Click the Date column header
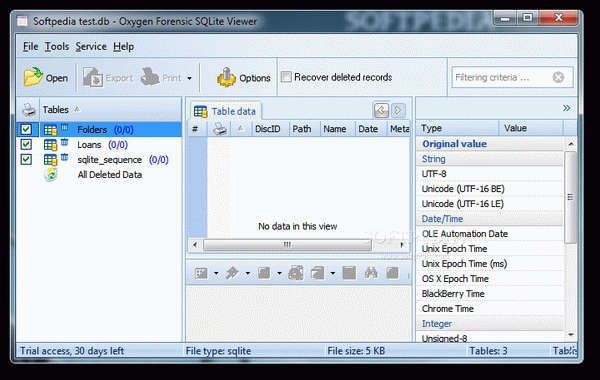Image resolution: width=600 pixels, height=380 pixels. [x=371, y=129]
